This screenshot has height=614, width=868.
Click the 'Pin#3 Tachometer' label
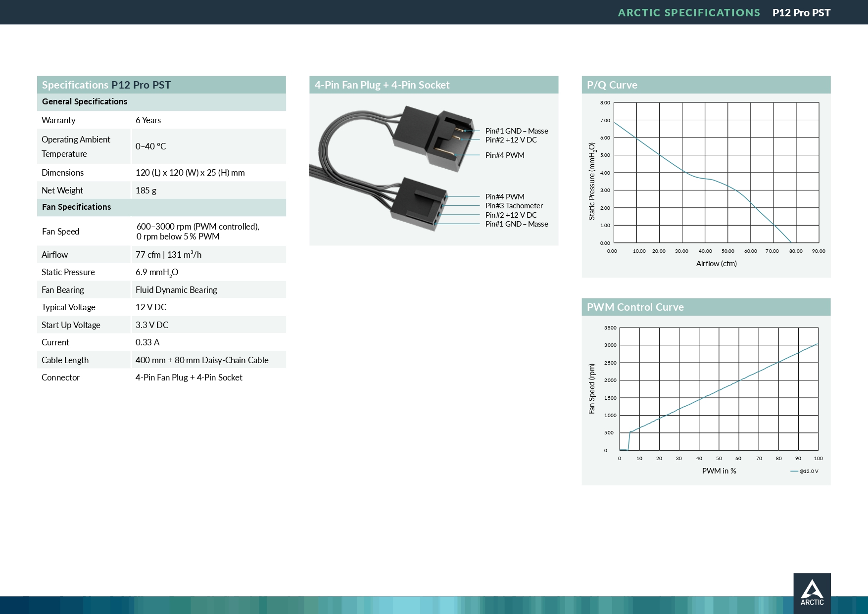click(x=514, y=206)
